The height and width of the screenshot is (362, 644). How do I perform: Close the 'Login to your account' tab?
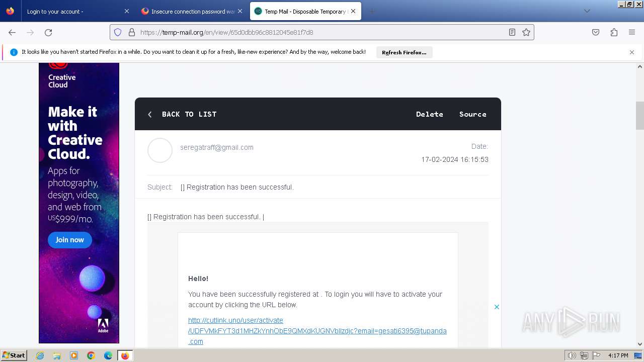(126, 11)
